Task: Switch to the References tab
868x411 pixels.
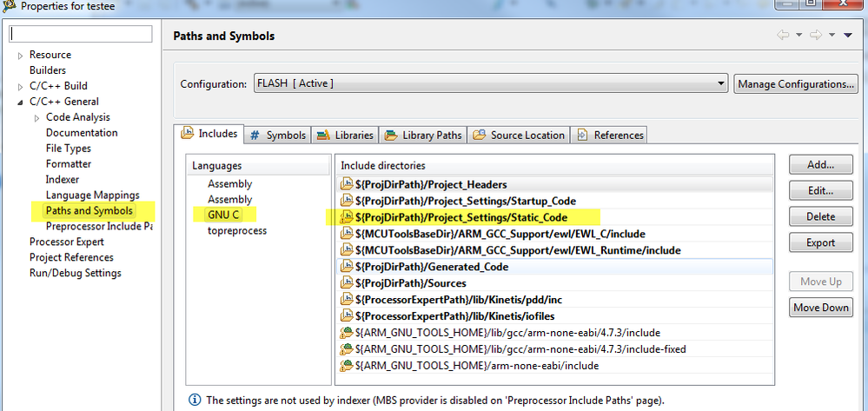Action: (609, 136)
